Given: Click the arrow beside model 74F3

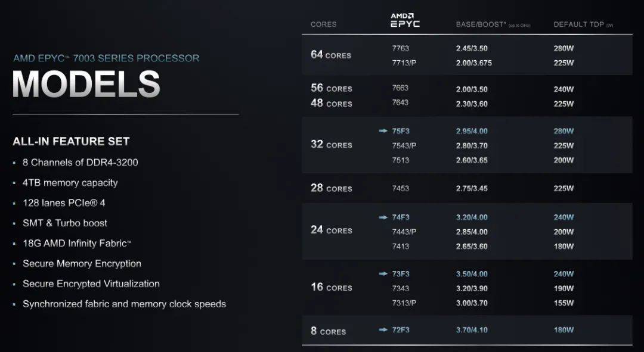Looking at the screenshot, I should [x=383, y=217].
